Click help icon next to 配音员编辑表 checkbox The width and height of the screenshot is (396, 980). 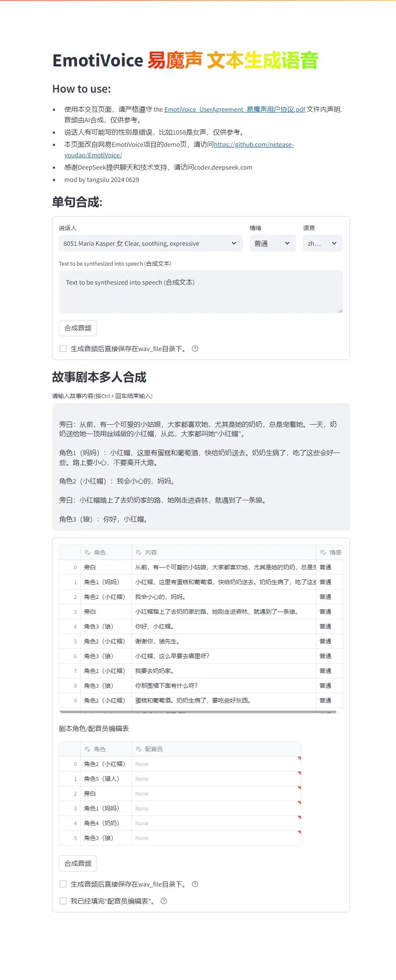pyautogui.click(x=164, y=901)
